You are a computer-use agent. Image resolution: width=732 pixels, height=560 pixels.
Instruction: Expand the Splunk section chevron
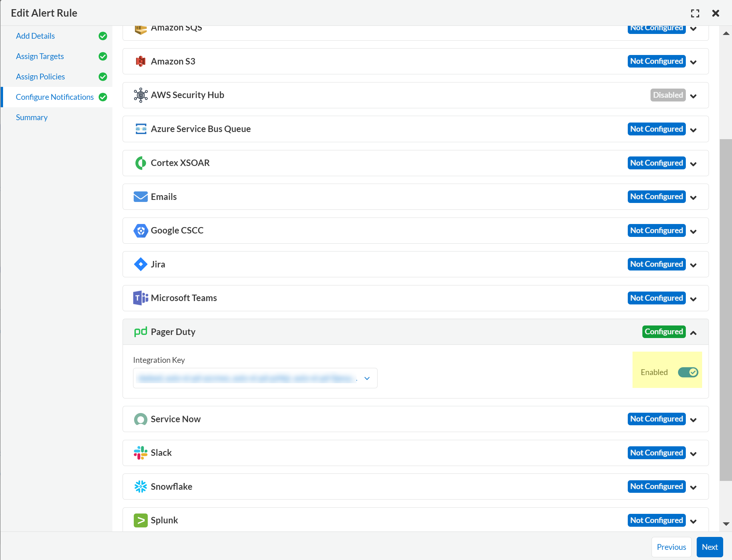(x=693, y=521)
